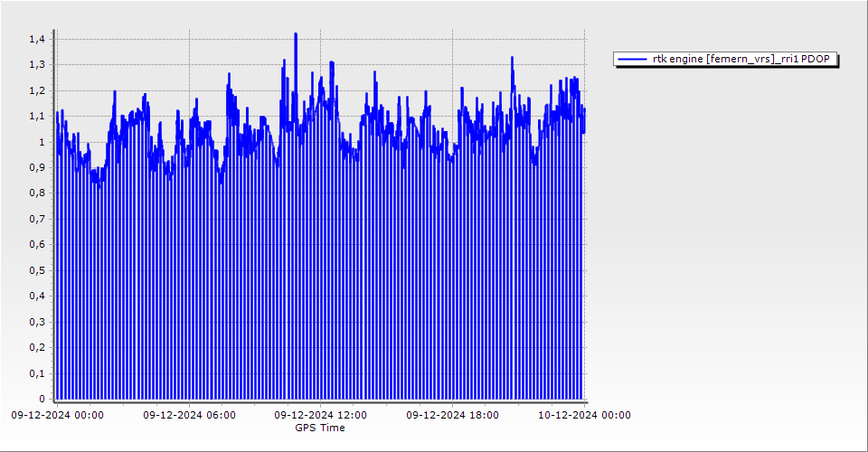Click the 1 value on the y-axis
Image resolution: width=868 pixels, height=452 pixels.
(x=41, y=143)
